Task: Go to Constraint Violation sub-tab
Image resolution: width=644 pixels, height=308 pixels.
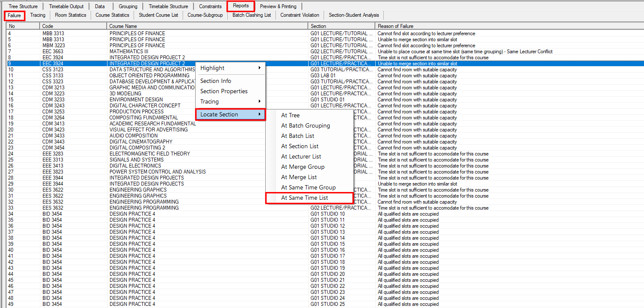Action: [x=300, y=15]
